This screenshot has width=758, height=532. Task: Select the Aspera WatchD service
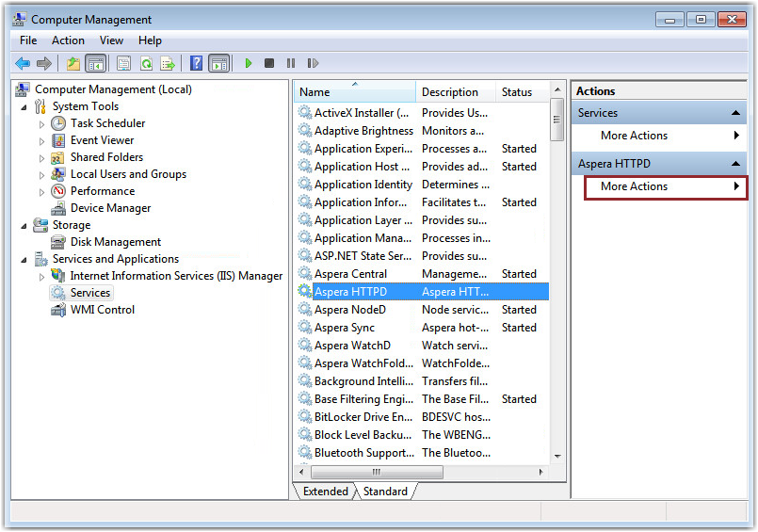click(422, 346)
